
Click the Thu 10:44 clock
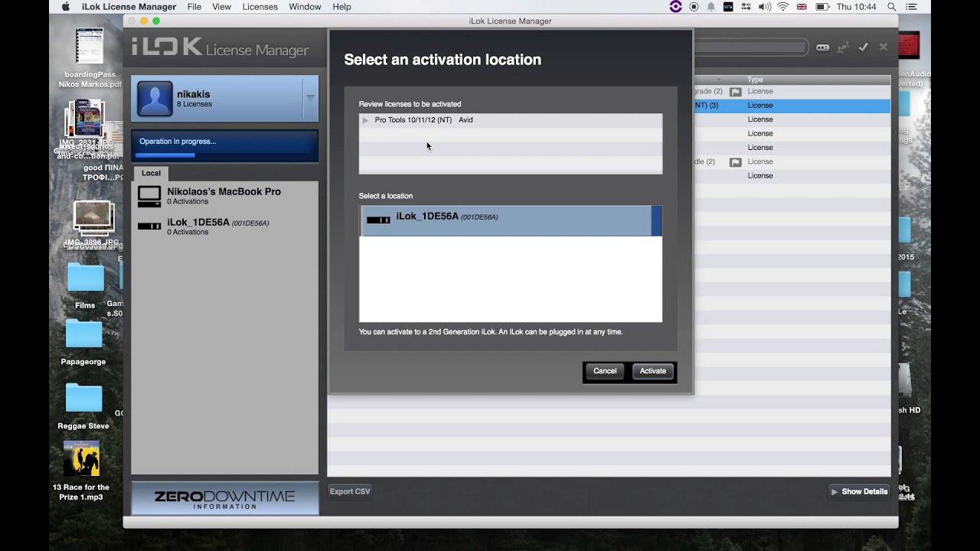click(x=856, y=7)
